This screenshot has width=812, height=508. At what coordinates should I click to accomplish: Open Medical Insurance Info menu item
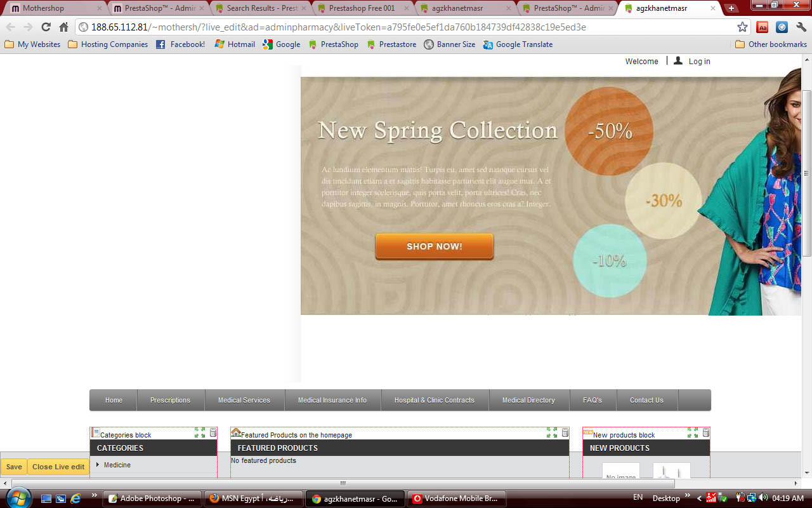point(332,400)
